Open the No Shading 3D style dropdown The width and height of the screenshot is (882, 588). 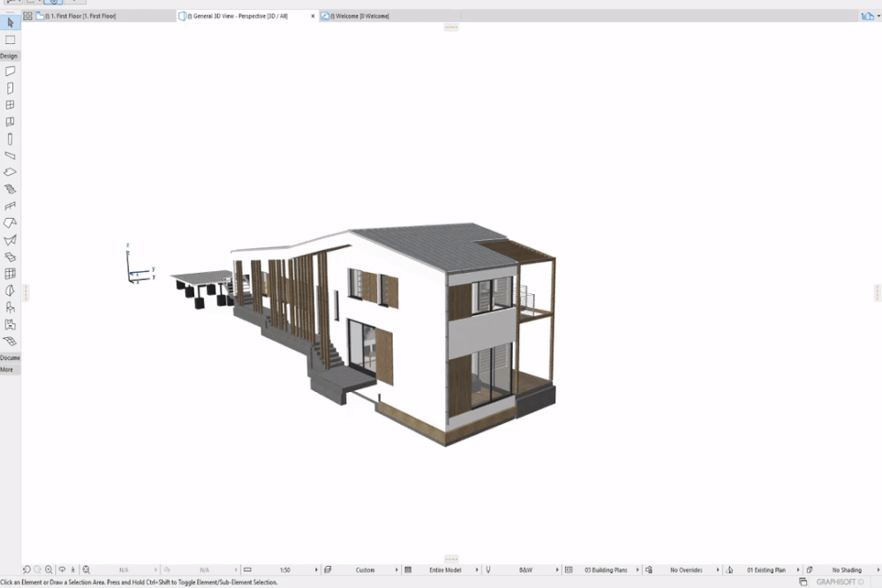pyautogui.click(x=848, y=570)
